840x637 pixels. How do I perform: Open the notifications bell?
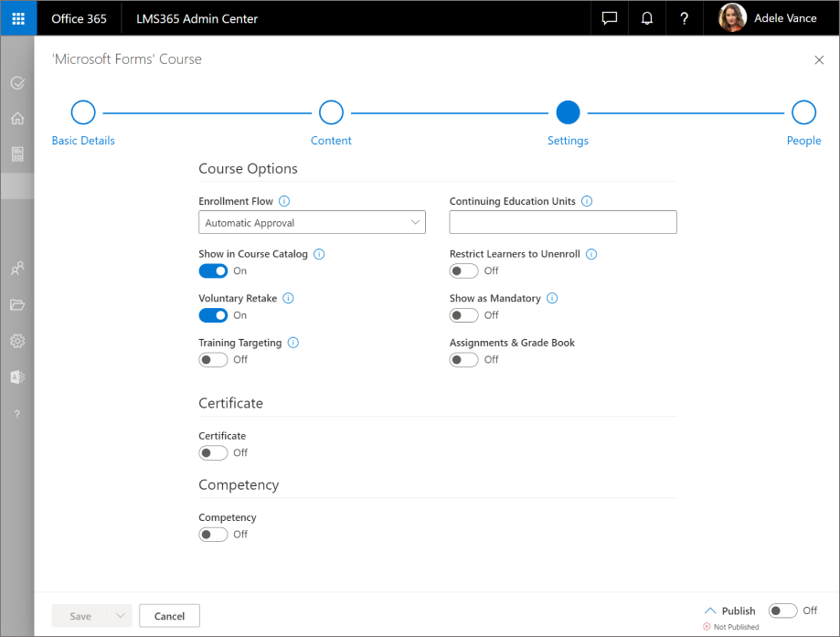click(647, 18)
